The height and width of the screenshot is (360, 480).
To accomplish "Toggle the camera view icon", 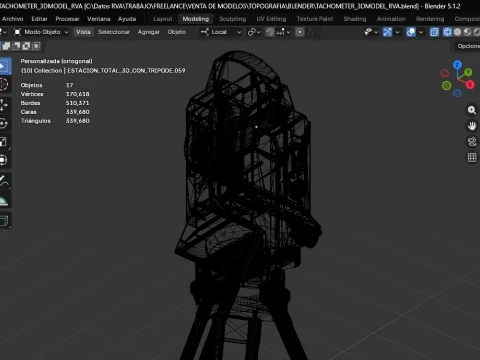I will [472, 142].
